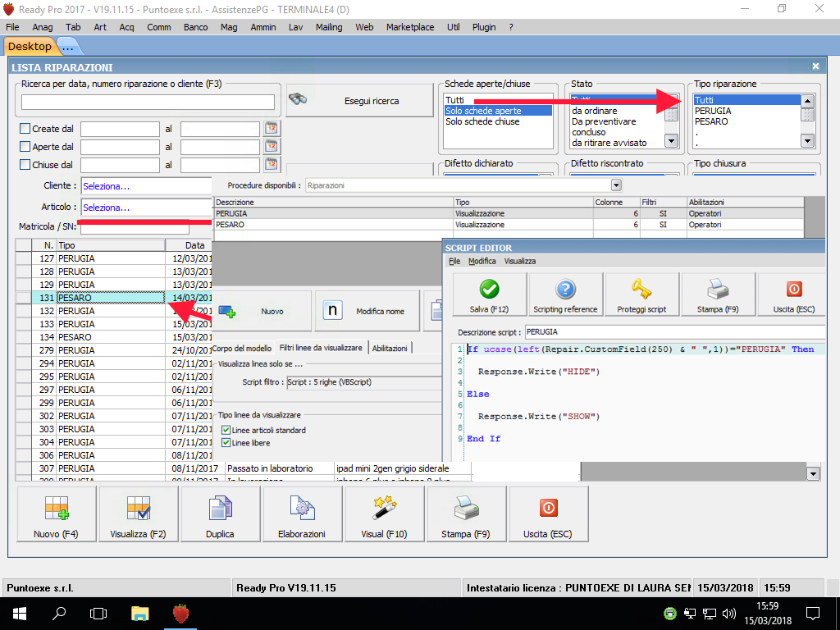Viewport: 840px width, 630px height.
Task: Switch to Corpo del modello tab
Action: click(243, 348)
